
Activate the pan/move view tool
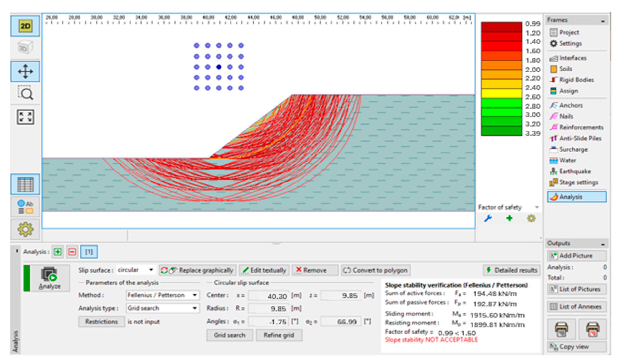(x=25, y=72)
